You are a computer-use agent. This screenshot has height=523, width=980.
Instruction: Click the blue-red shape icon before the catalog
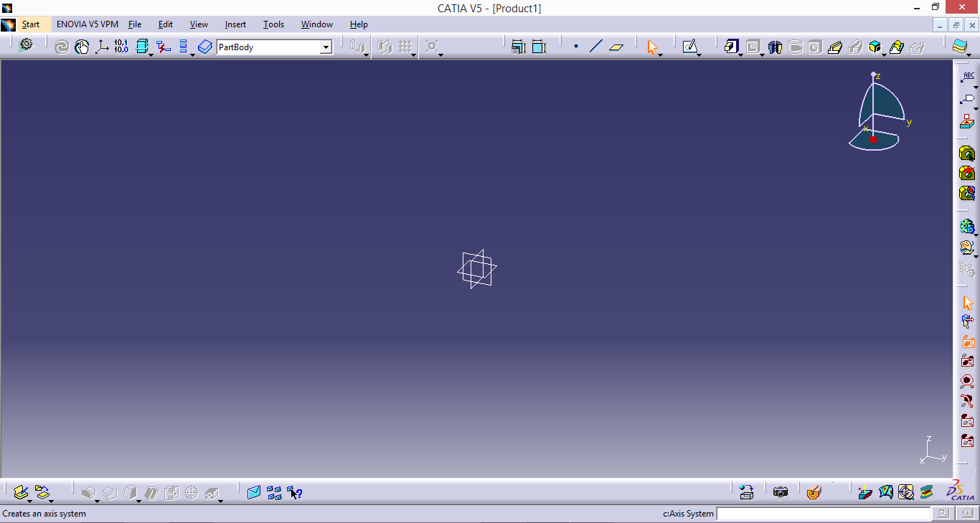865,493
